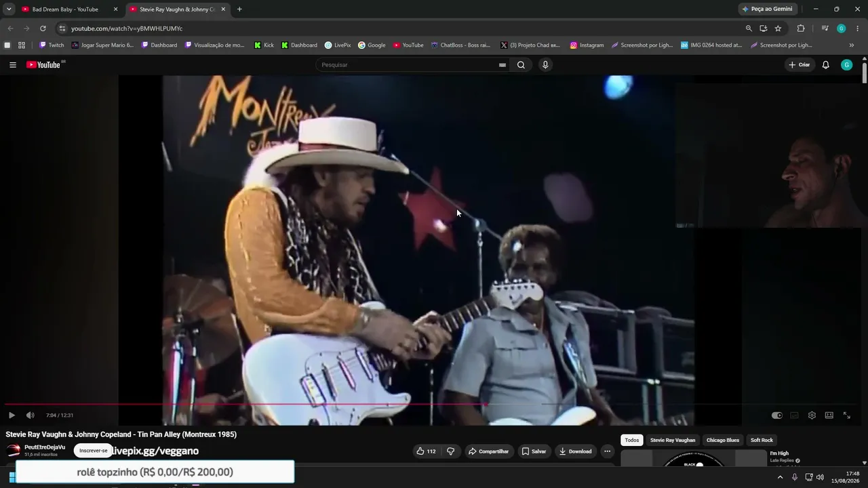The width and height of the screenshot is (868, 488).
Task: Open the browser media controls icon
Action: tap(825, 28)
